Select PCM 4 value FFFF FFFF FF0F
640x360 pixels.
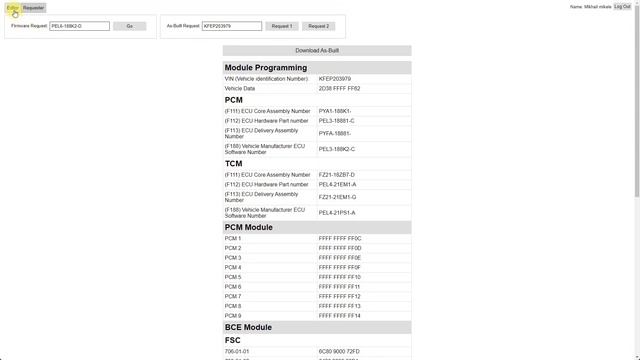340,268
